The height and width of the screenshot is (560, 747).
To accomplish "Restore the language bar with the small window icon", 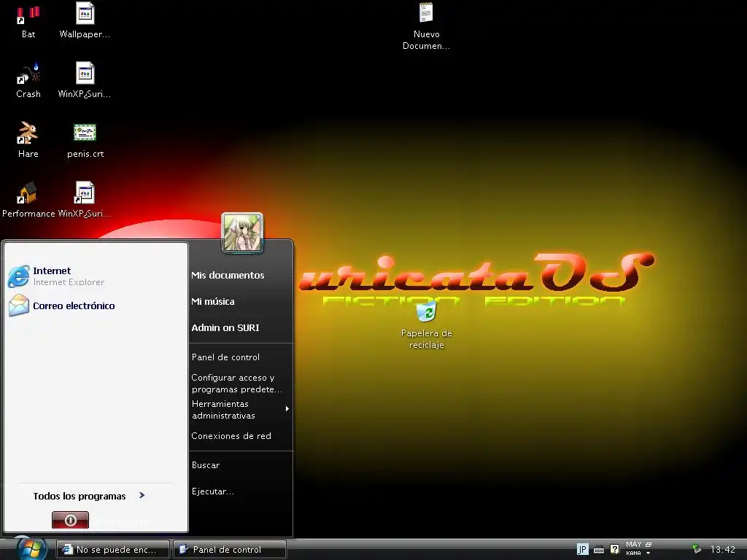I will tap(649, 545).
